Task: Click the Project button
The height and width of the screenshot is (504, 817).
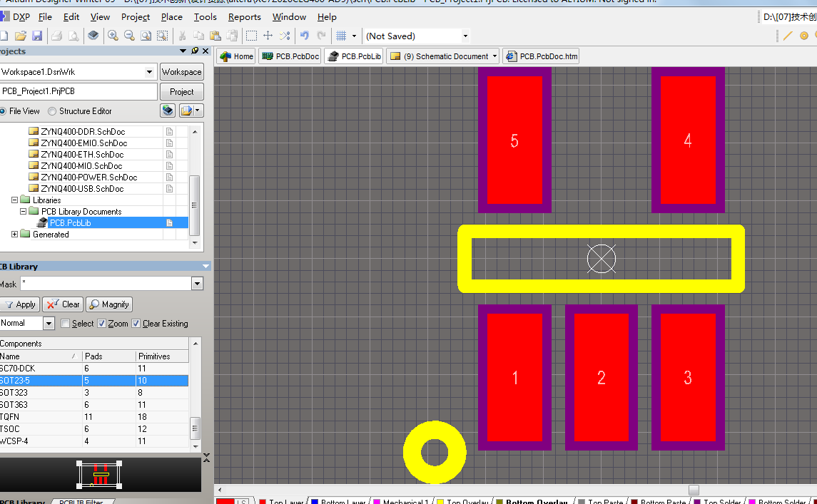Action: (x=181, y=92)
